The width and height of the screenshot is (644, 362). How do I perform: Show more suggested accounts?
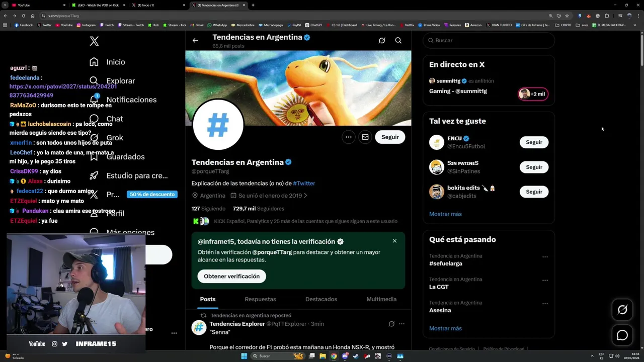445,214
